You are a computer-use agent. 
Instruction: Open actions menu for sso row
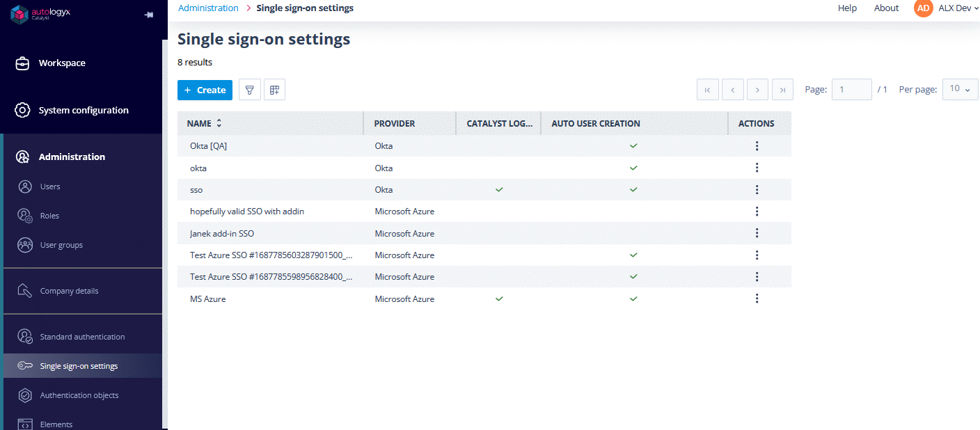[757, 189]
